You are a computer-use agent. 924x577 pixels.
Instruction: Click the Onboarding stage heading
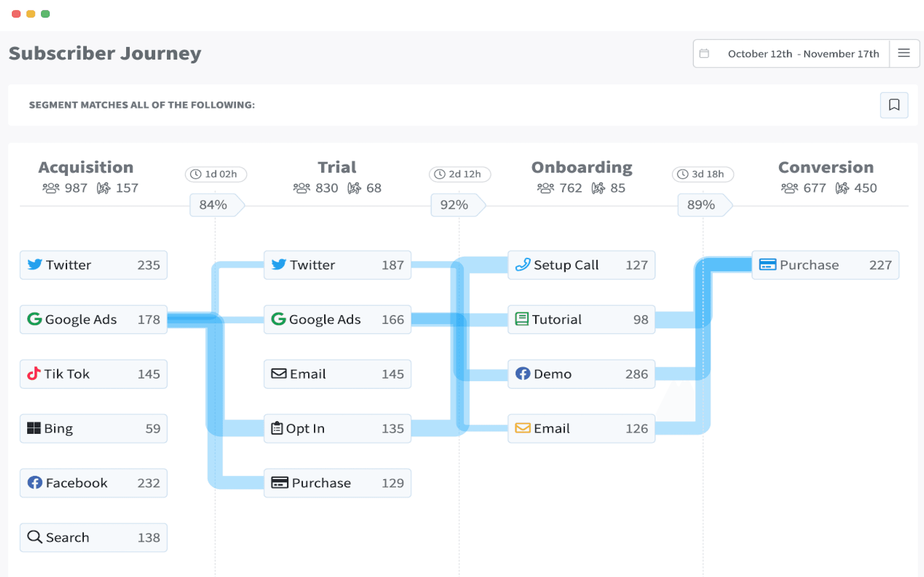pyautogui.click(x=581, y=167)
